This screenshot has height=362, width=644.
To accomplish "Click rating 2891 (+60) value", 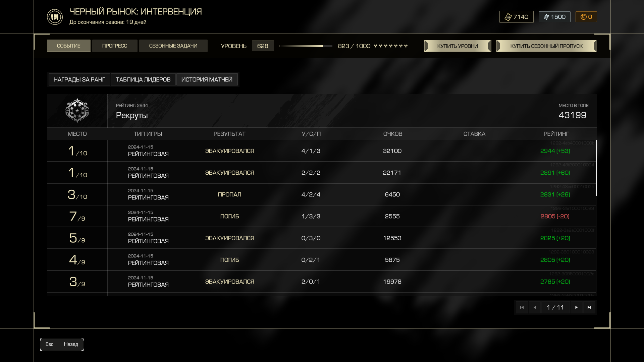I will point(555,173).
